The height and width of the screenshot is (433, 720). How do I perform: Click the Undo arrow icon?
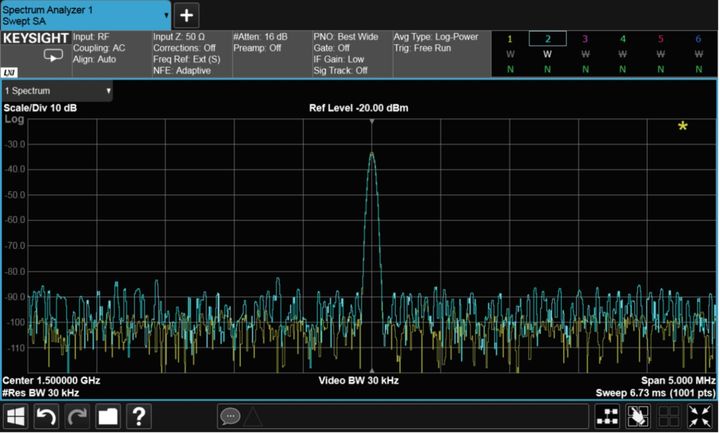47,416
